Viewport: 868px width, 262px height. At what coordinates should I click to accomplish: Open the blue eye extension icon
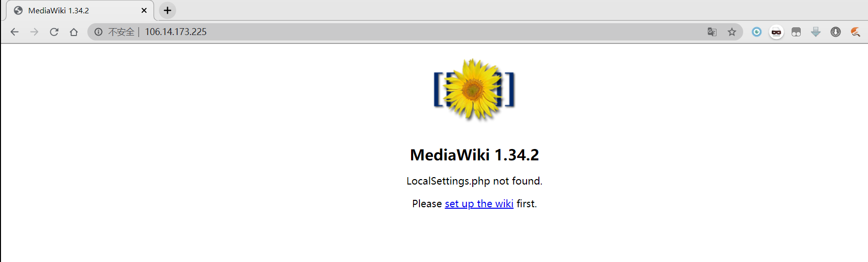[x=756, y=32]
